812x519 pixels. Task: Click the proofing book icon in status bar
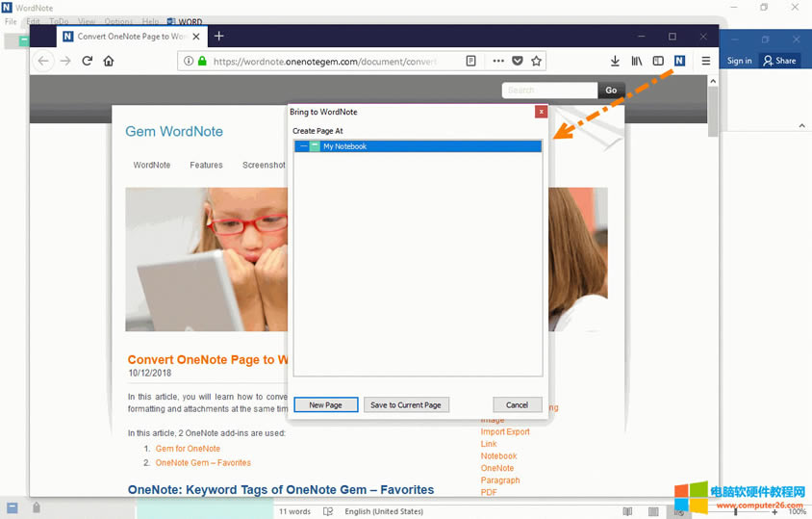tap(328, 511)
